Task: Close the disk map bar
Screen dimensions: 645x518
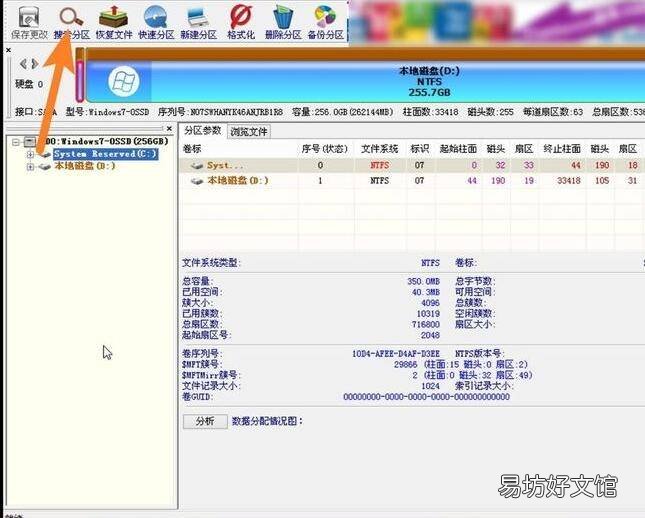Action: [8, 50]
